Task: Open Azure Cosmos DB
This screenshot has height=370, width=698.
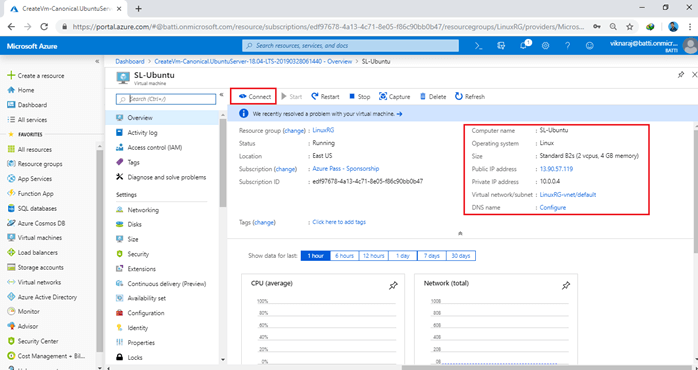Action: point(36,223)
